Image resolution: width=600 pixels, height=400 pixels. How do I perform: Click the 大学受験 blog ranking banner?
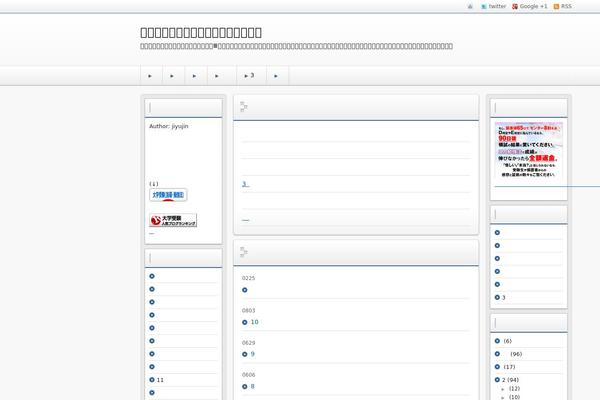click(x=173, y=220)
